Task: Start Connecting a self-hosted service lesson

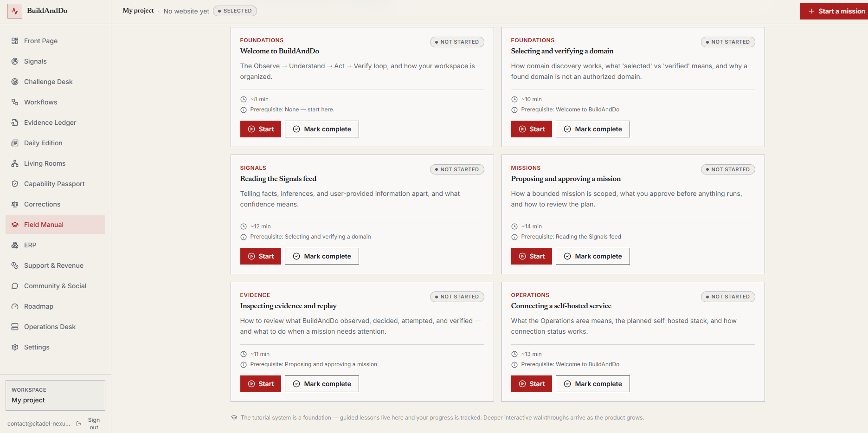Action: pos(532,384)
